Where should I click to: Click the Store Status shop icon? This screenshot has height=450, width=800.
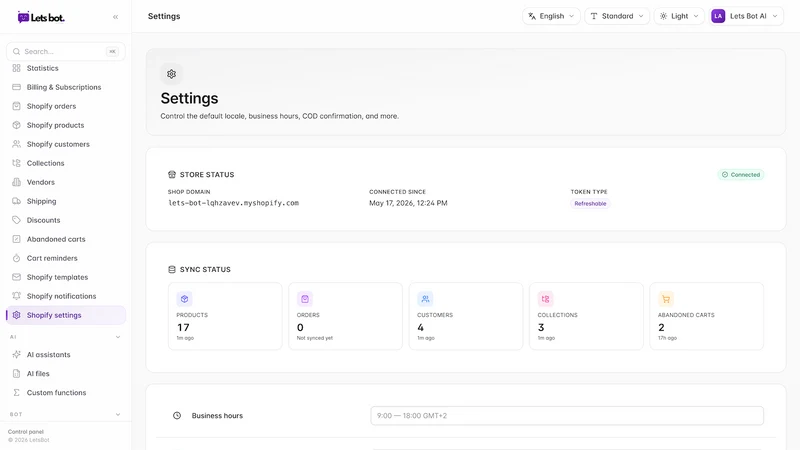(172, 174)
